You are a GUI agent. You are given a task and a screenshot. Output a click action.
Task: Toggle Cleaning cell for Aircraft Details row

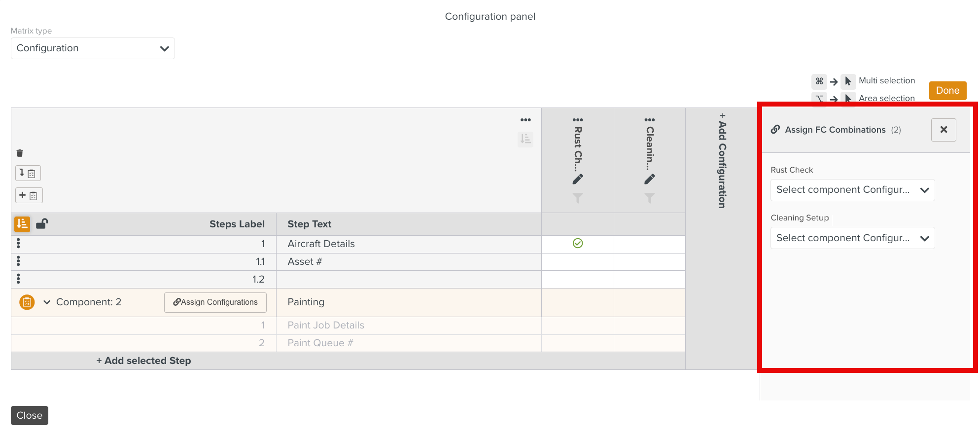click(x=650, y=244)
